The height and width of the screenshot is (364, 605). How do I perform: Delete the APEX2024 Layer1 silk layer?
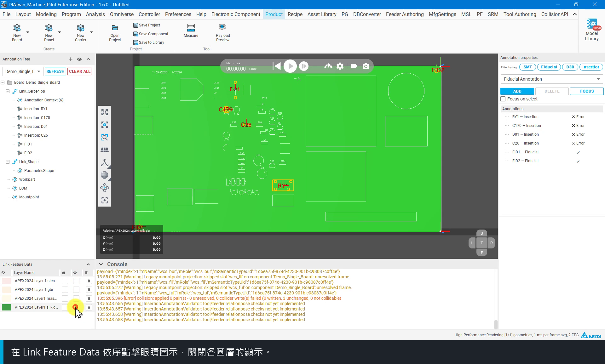[89, 307]
